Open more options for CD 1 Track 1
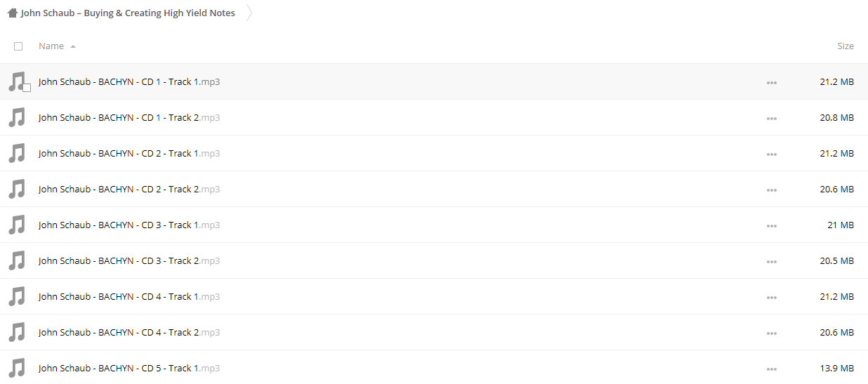This screenshot has height=384, width=868. click(772, 82)
